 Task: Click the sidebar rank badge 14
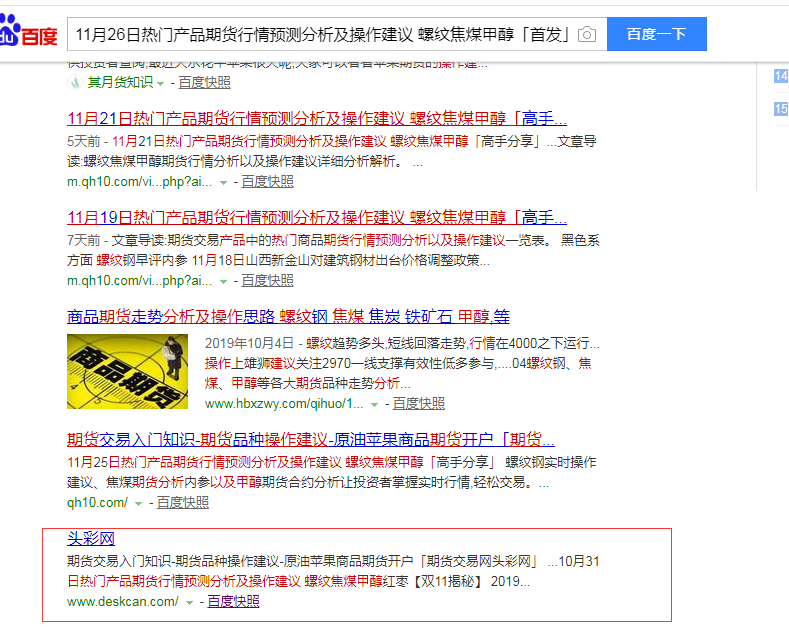pyautogui.click(x=781, y=76)
